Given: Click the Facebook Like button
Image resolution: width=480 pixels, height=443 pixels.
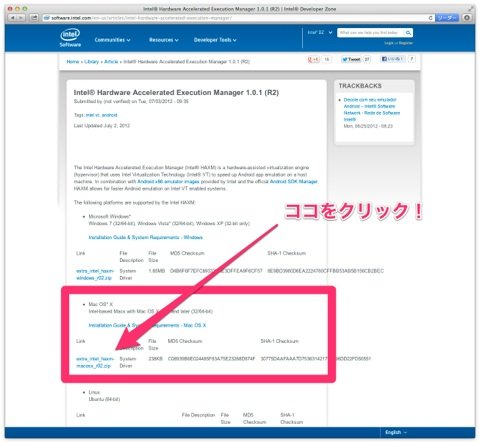Looking at the screenshot, I should coord(393,59).
